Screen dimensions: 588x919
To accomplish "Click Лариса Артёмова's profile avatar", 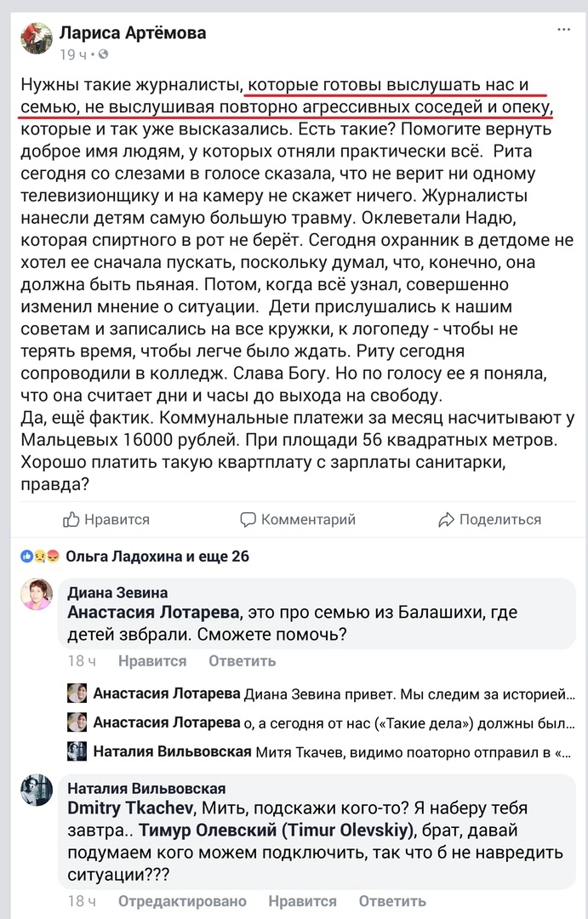I will click(37, 38).
